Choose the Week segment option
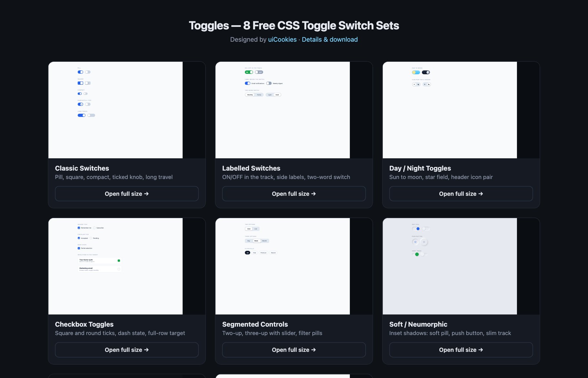The width and height of the screenshot is (588, 378). pyautogui.click(x=256, y=241)
